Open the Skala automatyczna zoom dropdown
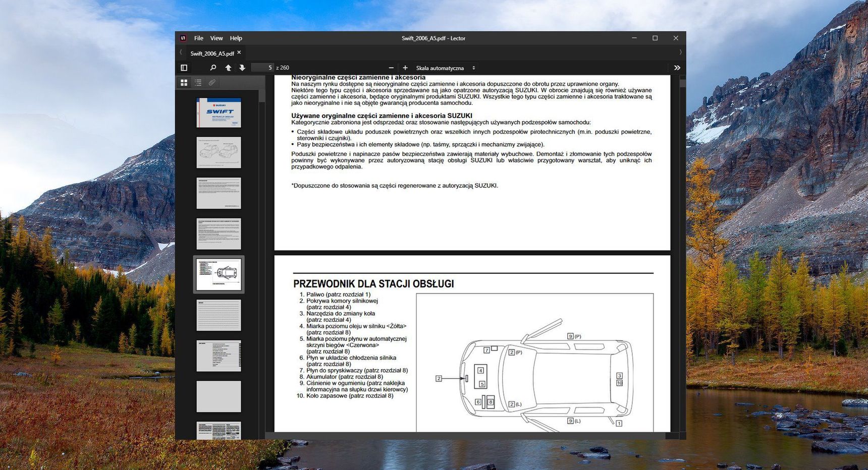Image resolution: width=868 pixels, height=470 pixels. coord(446,68)
